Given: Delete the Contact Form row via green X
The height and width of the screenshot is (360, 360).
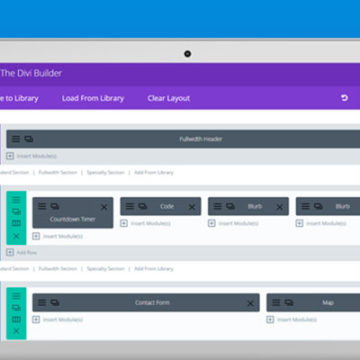Looking at the screenshot, I should (x=16, y=331).
